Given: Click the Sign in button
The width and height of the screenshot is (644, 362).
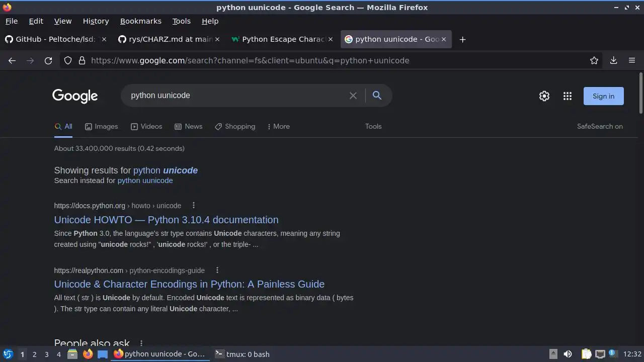Looking at the screenshot, I should pyautogui.click(x=603, y=96).
